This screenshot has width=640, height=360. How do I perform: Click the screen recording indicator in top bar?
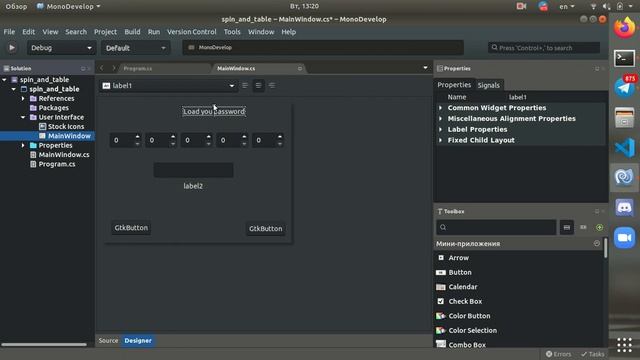coord(521,6)
